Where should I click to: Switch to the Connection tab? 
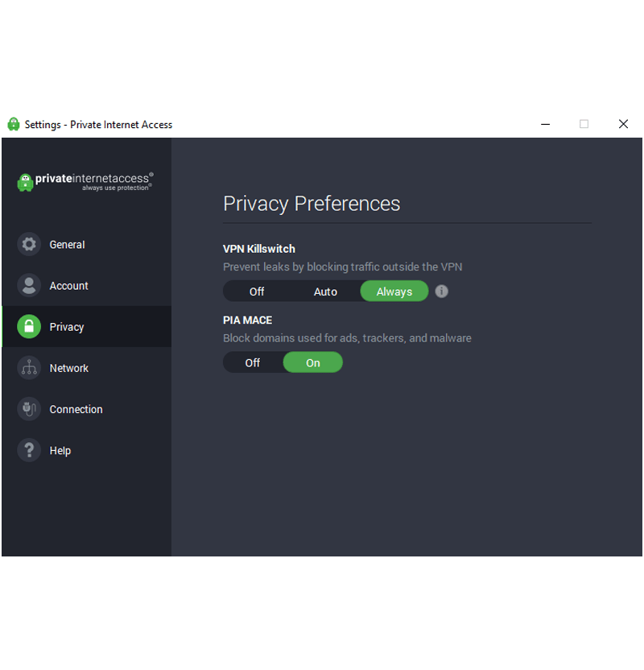tap(87, 409)
